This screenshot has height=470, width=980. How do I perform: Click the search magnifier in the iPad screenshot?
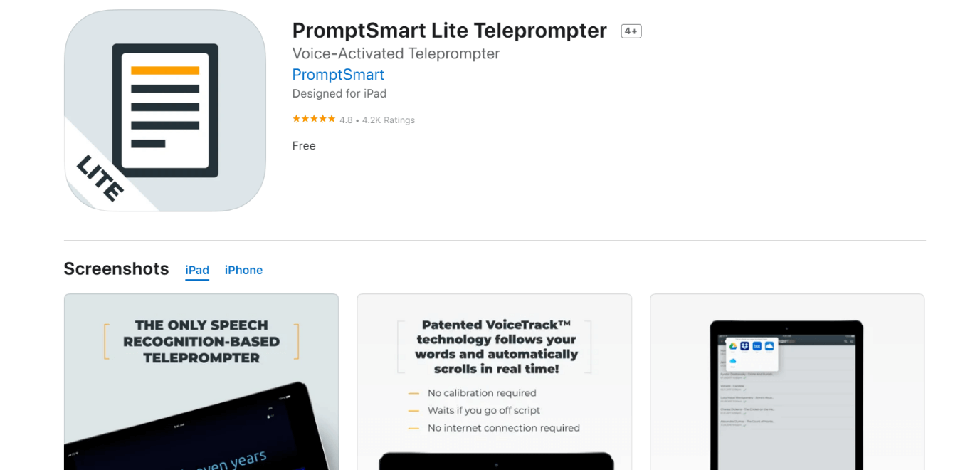pos(847,341)
